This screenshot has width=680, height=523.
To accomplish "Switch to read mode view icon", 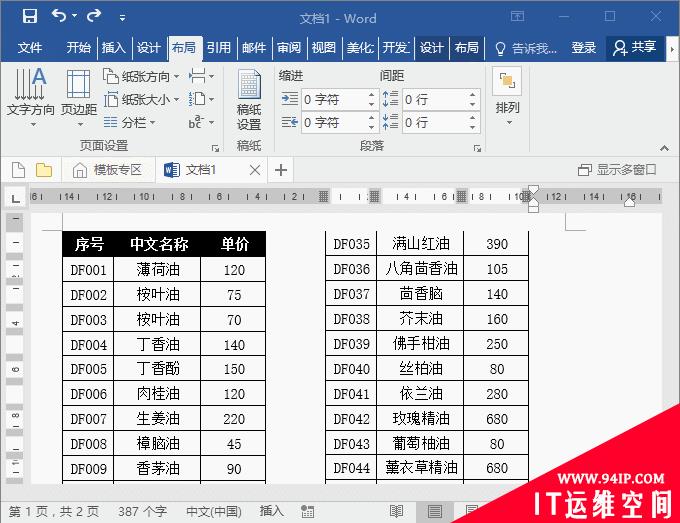I will click(x=396, y=512).
